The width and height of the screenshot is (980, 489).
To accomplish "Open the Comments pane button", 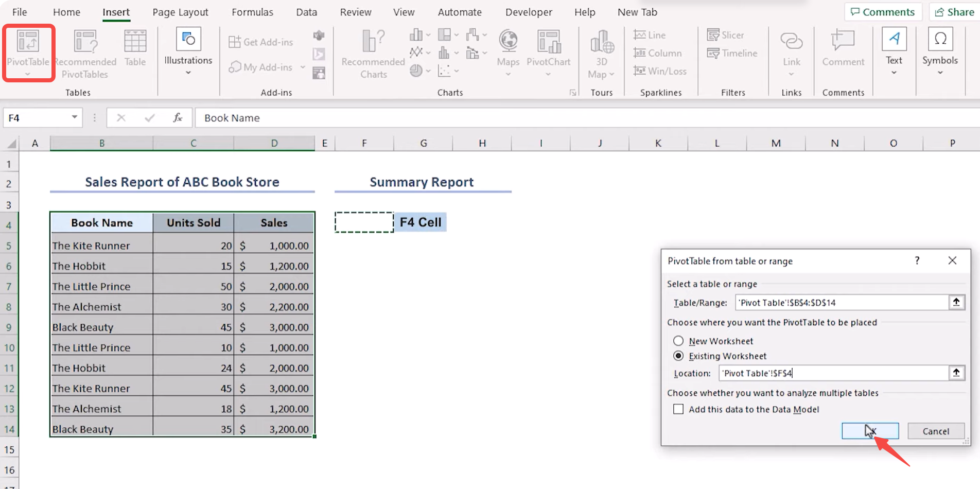I will (883, 12).
